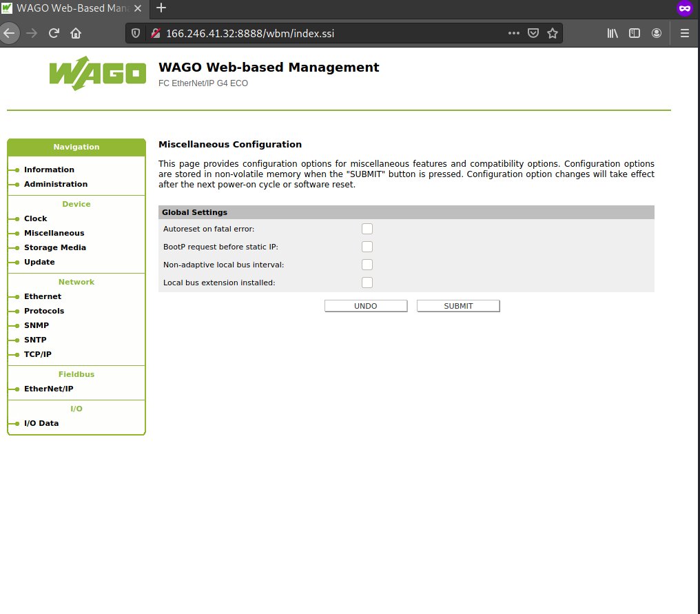Screen dimensions: 700x614
Task: Select Miscellaneous in navigation
Action: click(x=54, y=233)
